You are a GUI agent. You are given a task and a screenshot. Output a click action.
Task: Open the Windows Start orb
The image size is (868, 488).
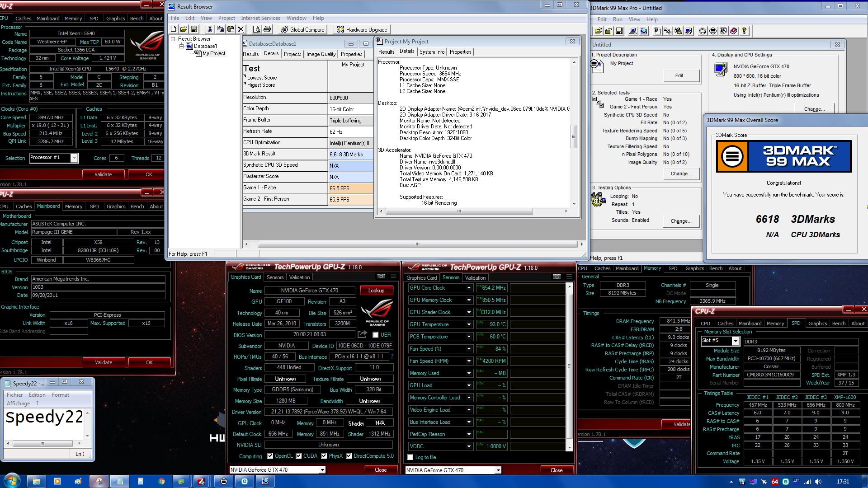tap(12, 481)
